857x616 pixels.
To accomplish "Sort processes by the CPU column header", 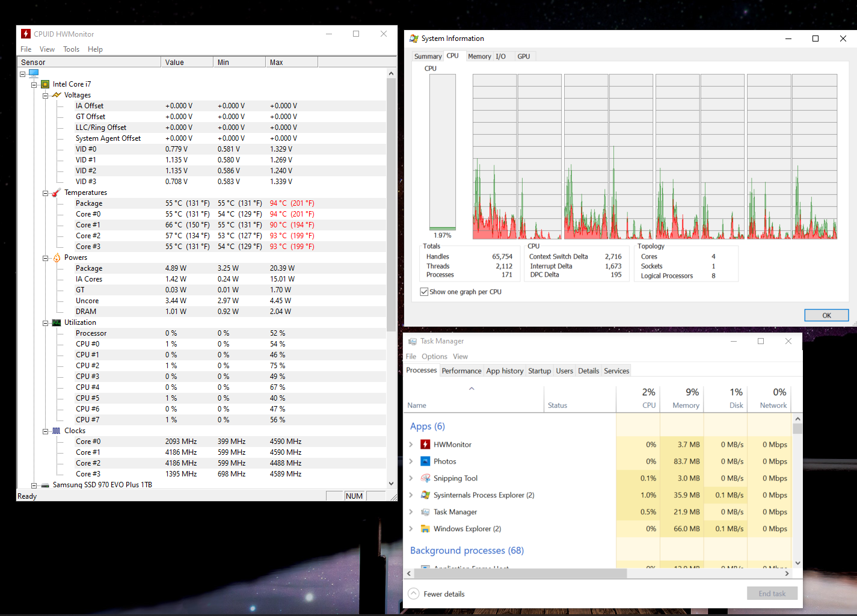I will [x=638, y=398].
